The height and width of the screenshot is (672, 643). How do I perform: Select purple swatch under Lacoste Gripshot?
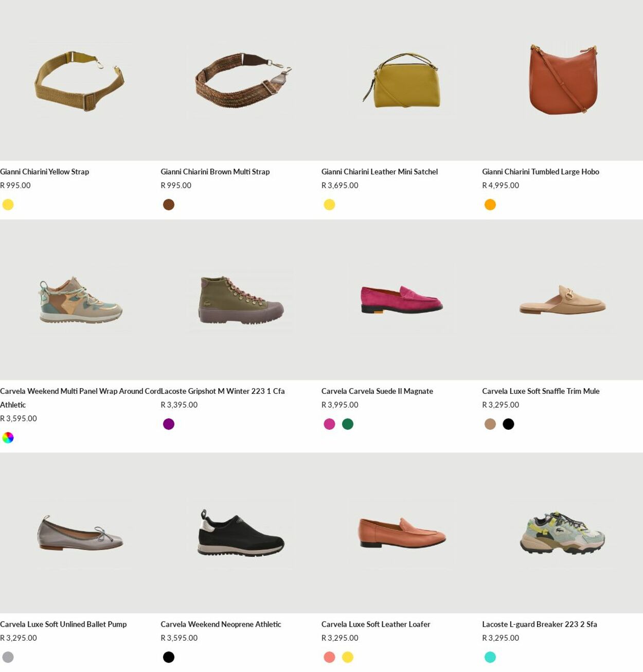(x=169, y=424)
